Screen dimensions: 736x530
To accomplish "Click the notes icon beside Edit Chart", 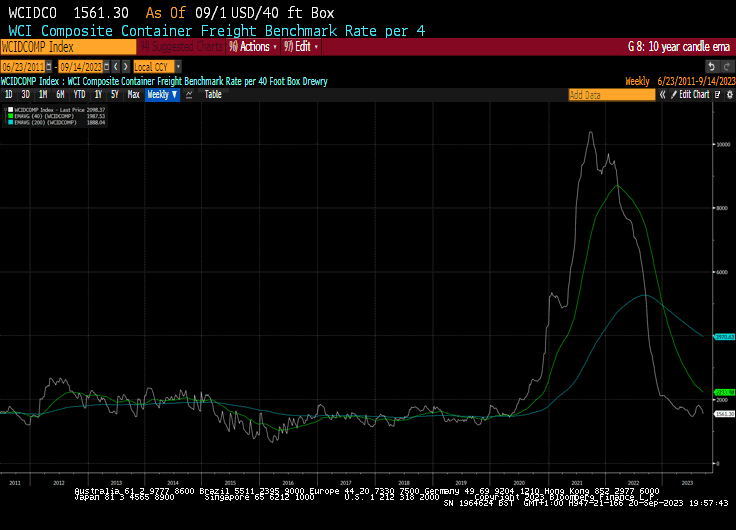I will click(x=715, y=94).
